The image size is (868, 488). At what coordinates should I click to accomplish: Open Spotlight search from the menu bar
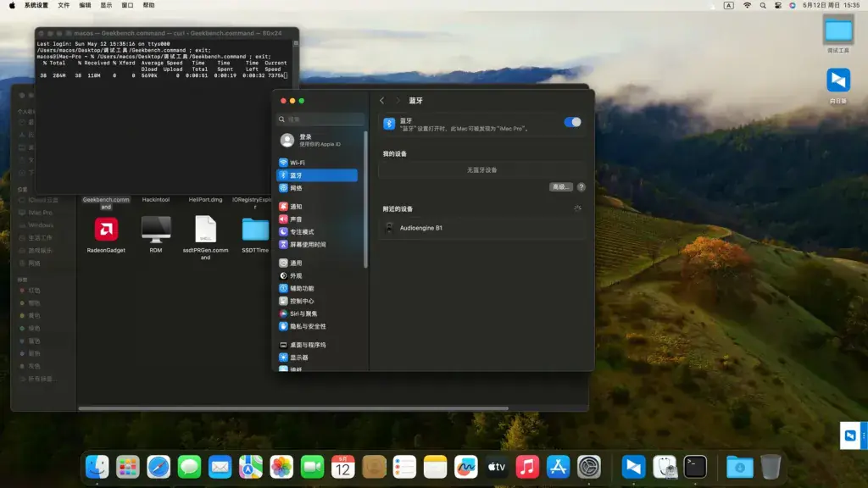[763, 6]
